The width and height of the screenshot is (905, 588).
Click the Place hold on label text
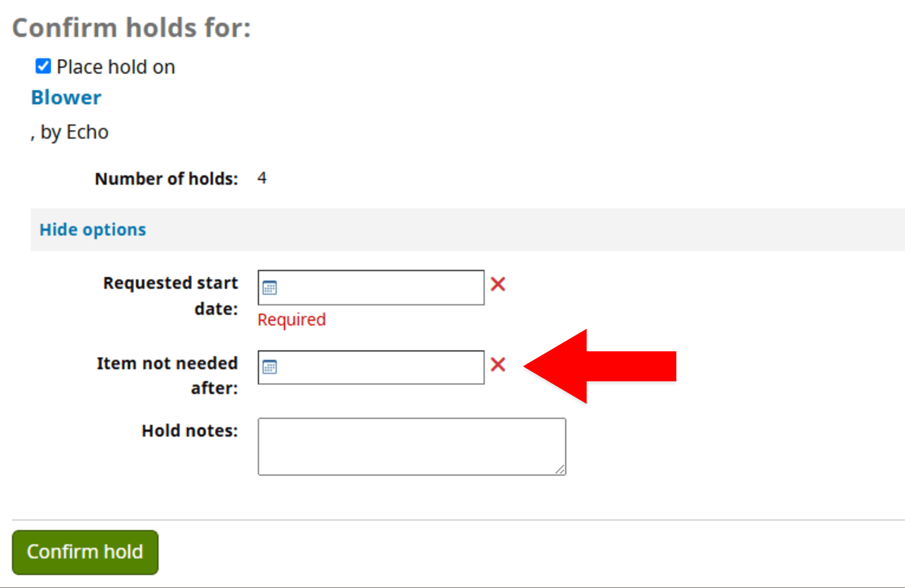pyautogui.click(x=116, y=67)
